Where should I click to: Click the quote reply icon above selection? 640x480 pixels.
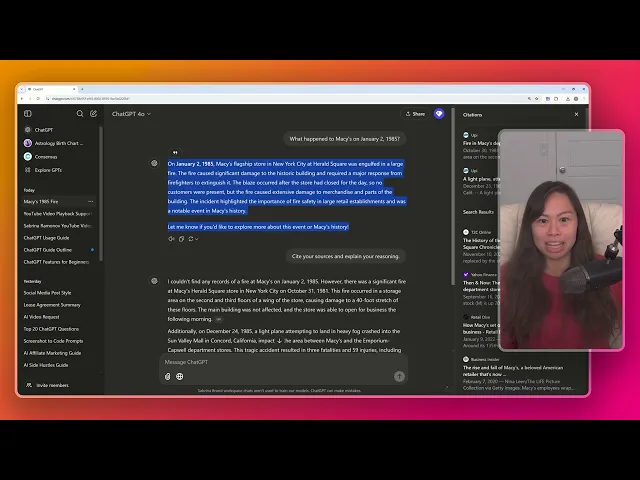tap(175, 152)
